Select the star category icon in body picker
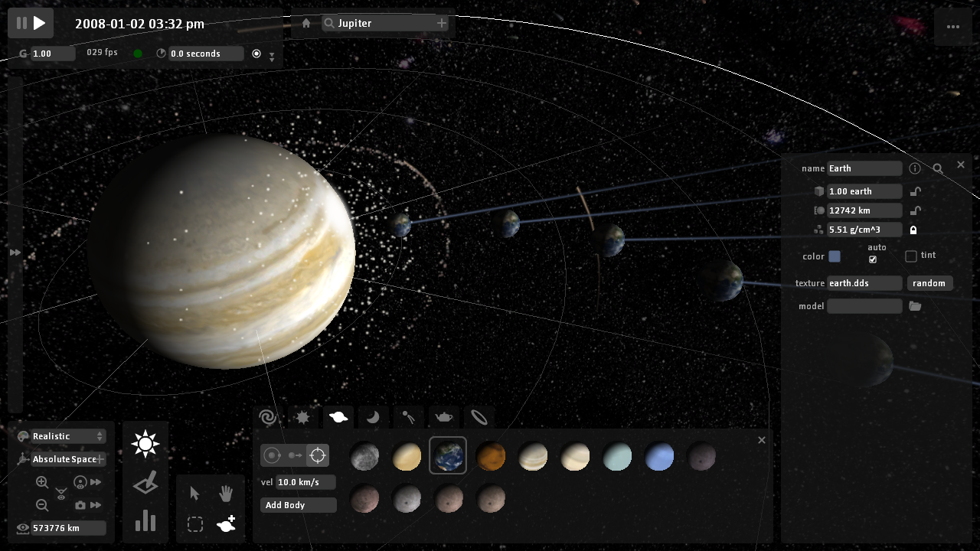This screenshot has height=551, width=980. [x=302, y=417]
